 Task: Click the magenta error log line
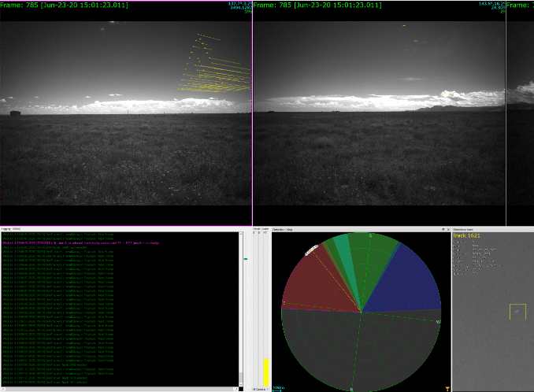click(x=81, y=243)
